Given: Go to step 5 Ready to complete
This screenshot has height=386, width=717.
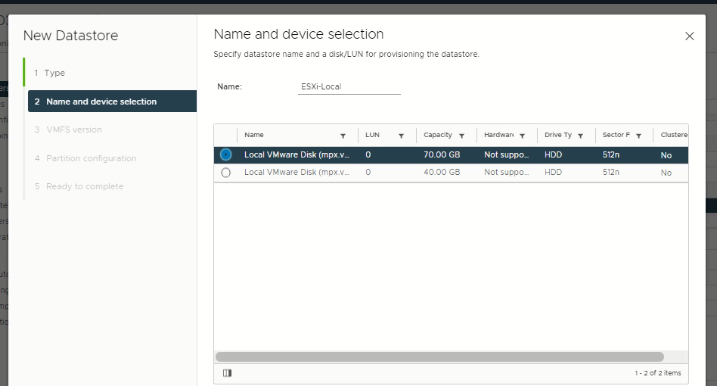Looking at the screenshot, I should [x=79, y=186].
